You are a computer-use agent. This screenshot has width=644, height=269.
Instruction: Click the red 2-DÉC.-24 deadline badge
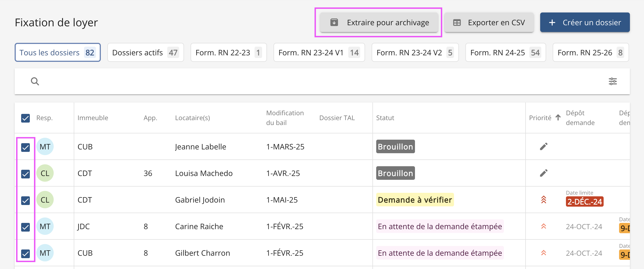pyautogui.click(x=584, y=202)
